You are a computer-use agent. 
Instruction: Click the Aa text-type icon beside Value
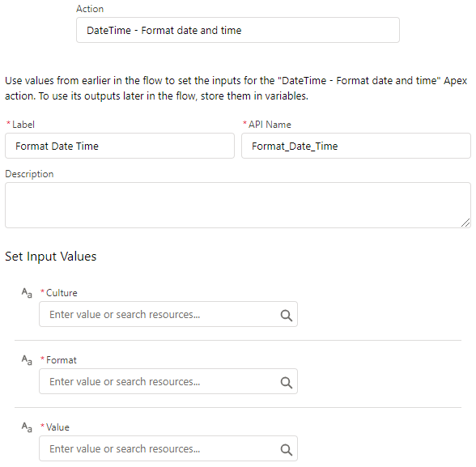point(27,427)
